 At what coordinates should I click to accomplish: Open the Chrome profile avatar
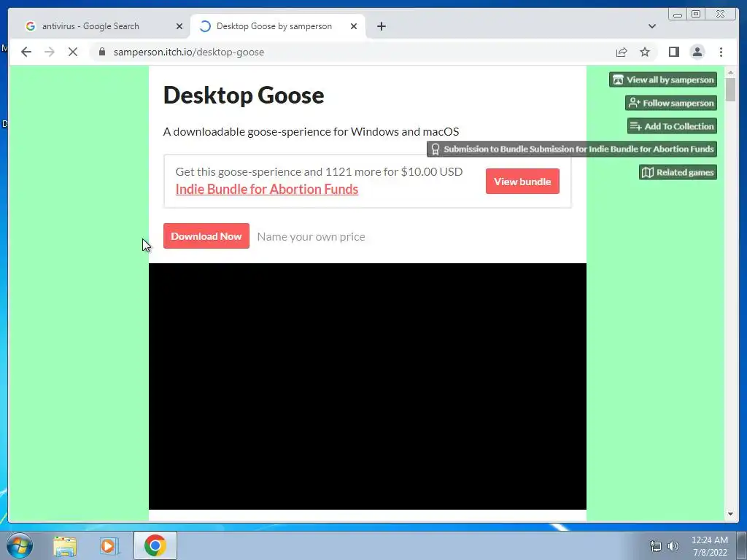697,52
